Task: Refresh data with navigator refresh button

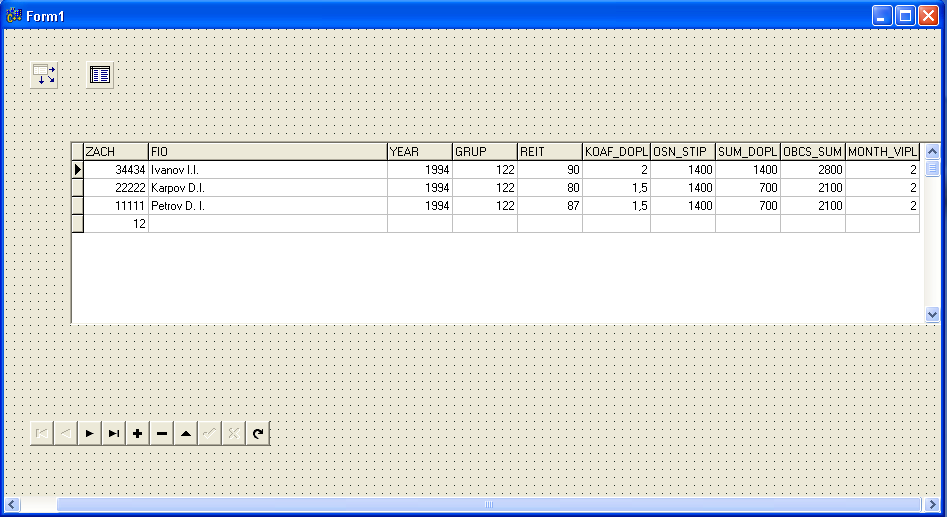Action: (x=258, y=433)
